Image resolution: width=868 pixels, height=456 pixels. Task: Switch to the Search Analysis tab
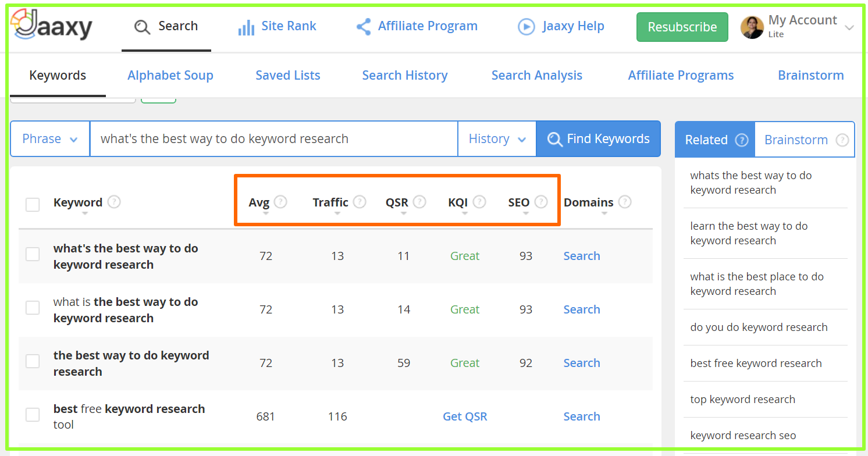(x=537, y=76)
